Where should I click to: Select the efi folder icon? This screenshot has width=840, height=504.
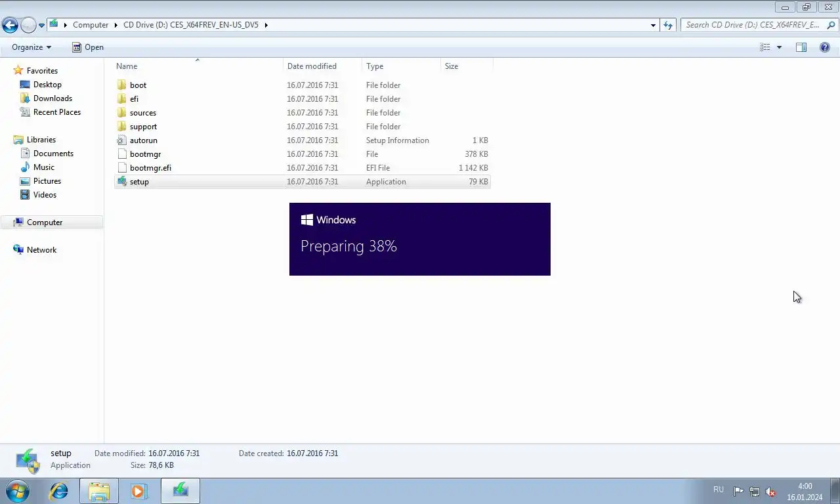pos(121,99)
